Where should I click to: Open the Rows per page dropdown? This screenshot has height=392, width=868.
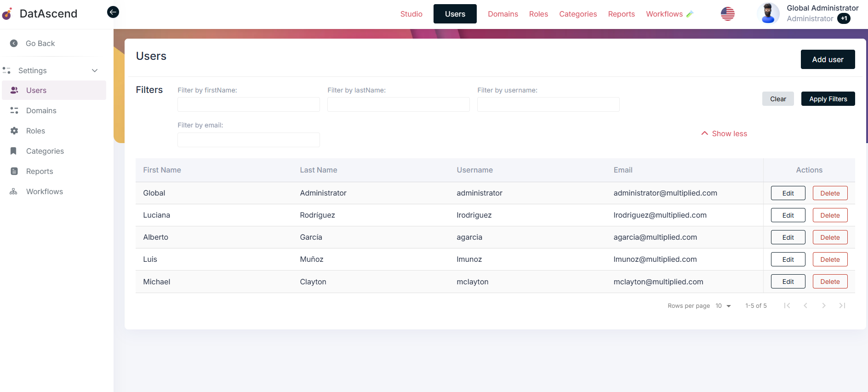723,306
